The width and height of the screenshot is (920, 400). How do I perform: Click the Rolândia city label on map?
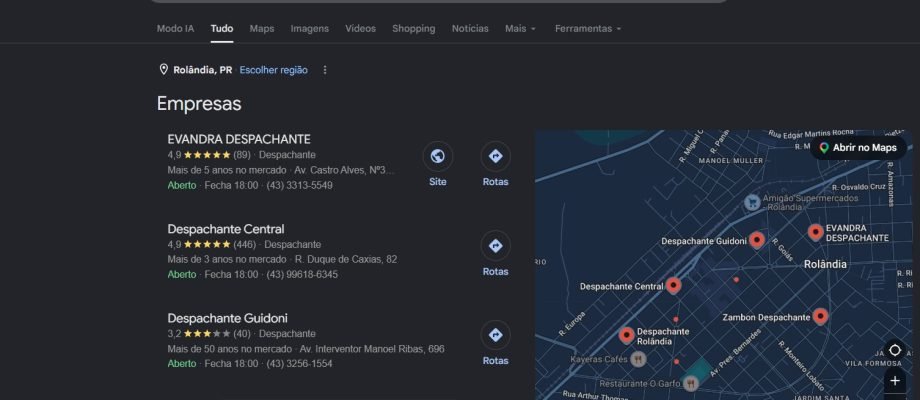coord(825,264)
